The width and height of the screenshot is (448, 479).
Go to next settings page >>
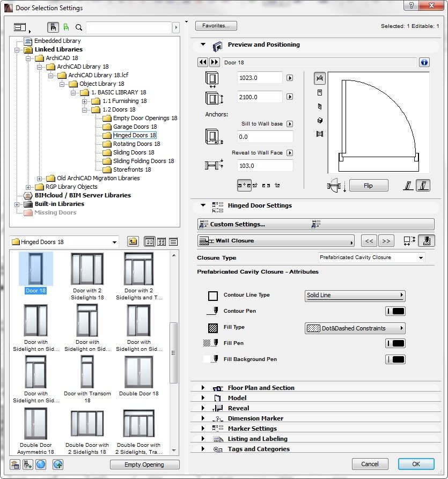click(x=386, y=241)
